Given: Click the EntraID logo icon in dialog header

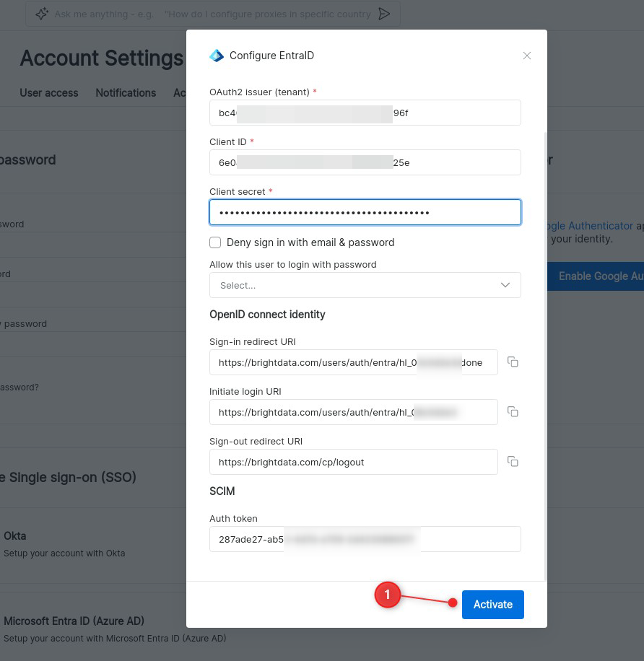Looking at the screenshot, I should click(x=217, y=56).
